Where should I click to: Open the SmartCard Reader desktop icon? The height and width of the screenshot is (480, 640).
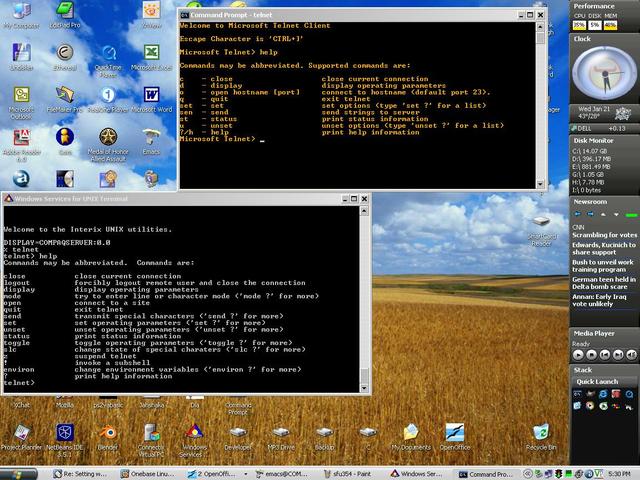click(x=542, y=231)
